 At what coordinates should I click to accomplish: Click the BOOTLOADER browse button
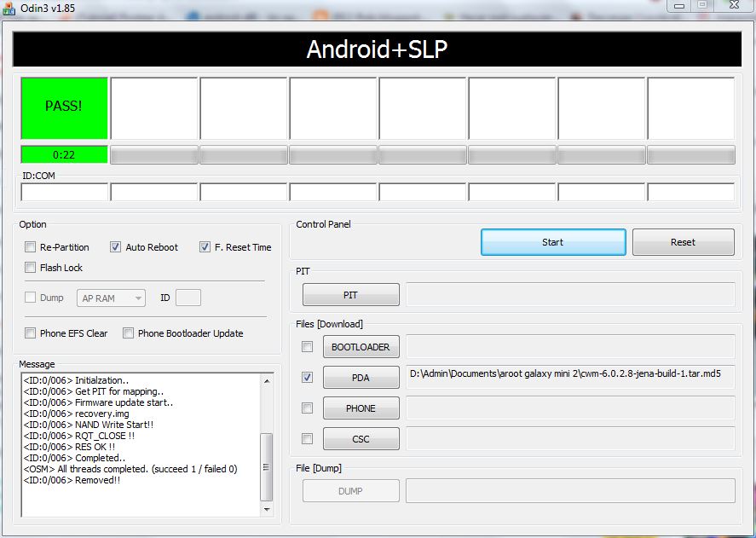point(361,347)
